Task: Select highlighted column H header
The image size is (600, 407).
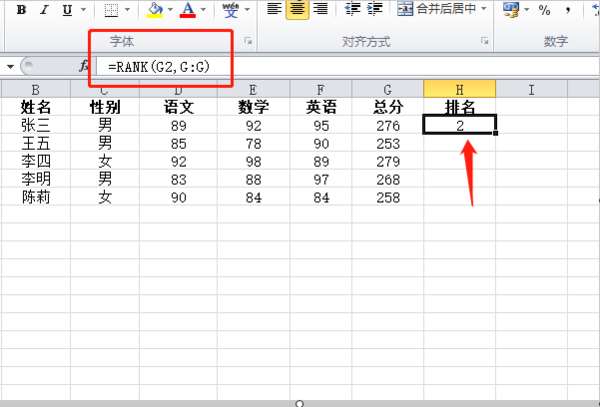Action: coord(460,90)
